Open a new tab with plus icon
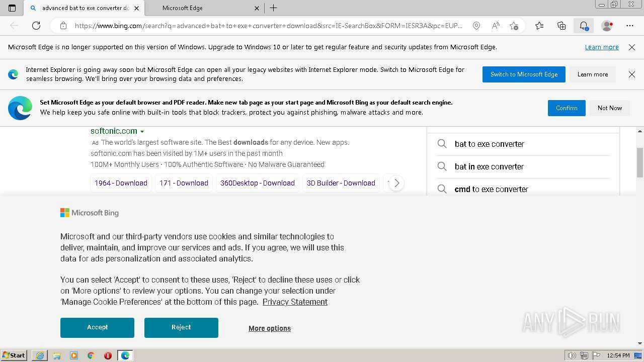Image resolution: width=644 pixels, height=362 pixels. coord(273,8)
